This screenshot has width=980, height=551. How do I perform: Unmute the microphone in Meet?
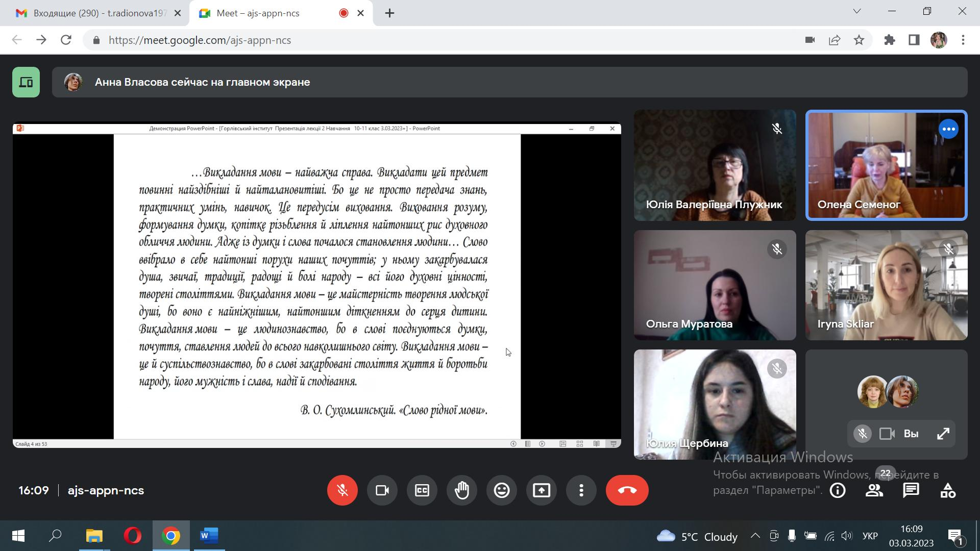pyautogui.click(x=342, y=490)
